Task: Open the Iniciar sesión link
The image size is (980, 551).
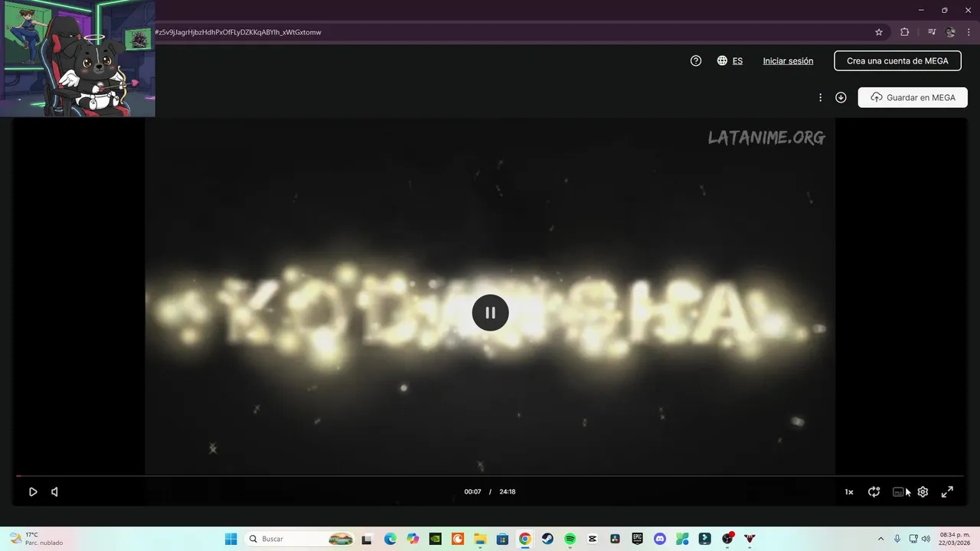Action: point(788,60)
